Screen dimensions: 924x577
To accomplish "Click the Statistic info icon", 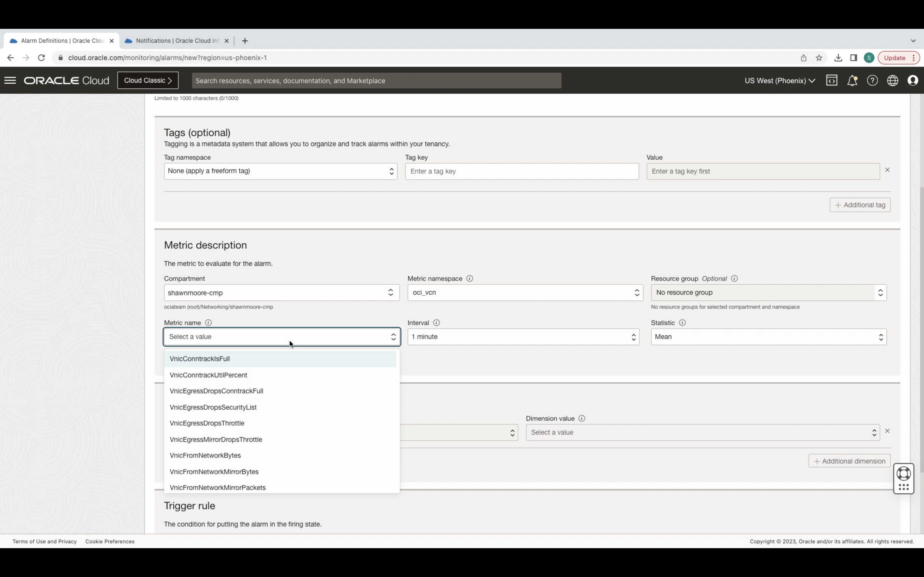I will (682, 323).
